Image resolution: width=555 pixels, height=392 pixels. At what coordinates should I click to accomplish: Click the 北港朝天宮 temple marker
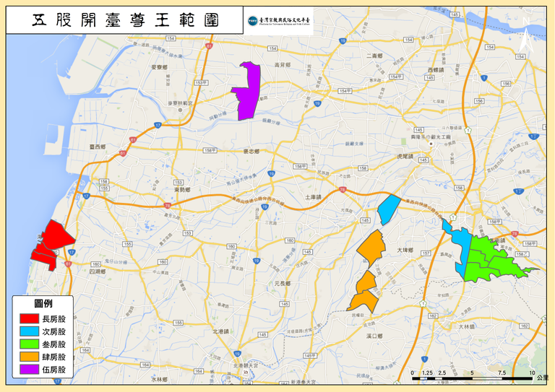[x=246, y=373]
